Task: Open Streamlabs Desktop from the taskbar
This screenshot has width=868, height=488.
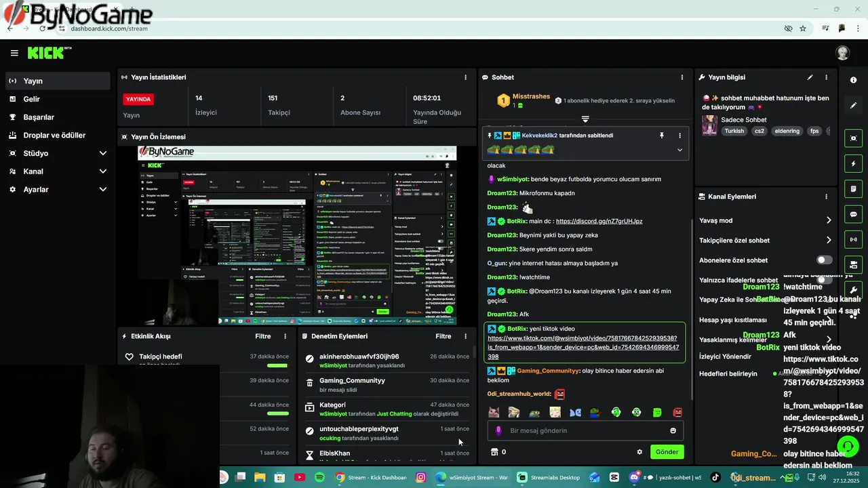Action: (549, 477)
